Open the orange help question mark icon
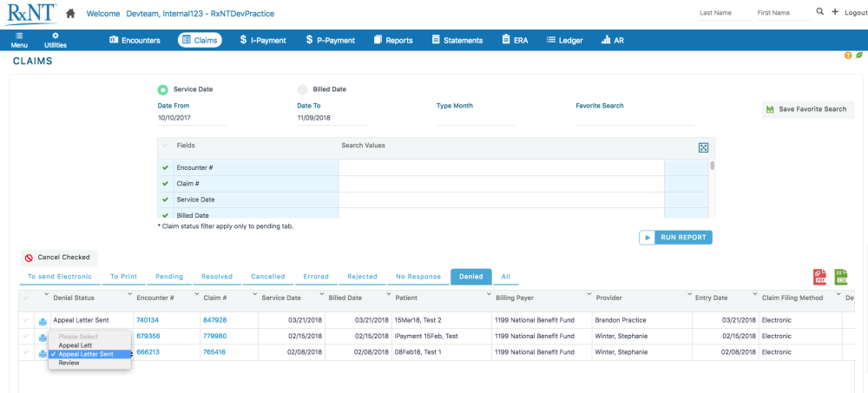Viewport: 868px width, 393px height. (848, 56)
